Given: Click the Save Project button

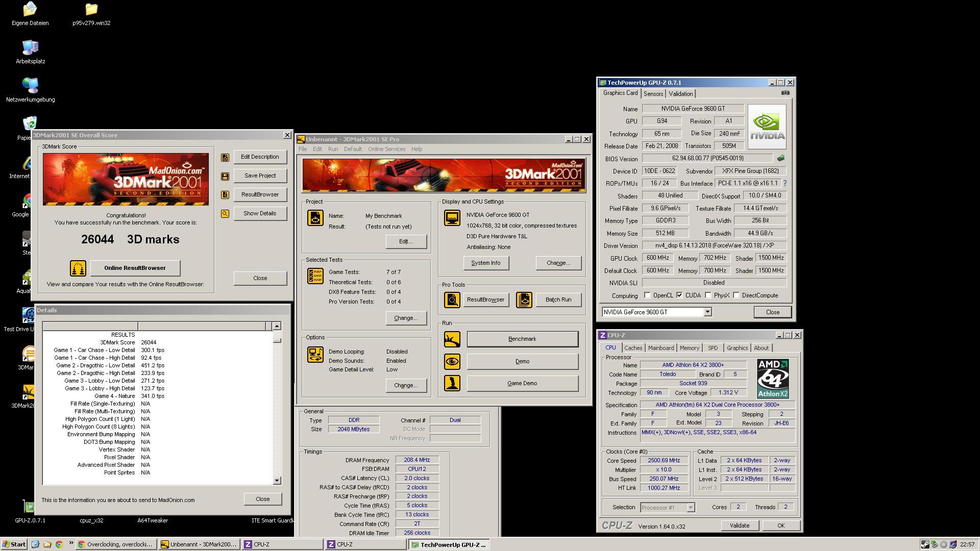Looking at the screenshot, I should click(260, 176).
